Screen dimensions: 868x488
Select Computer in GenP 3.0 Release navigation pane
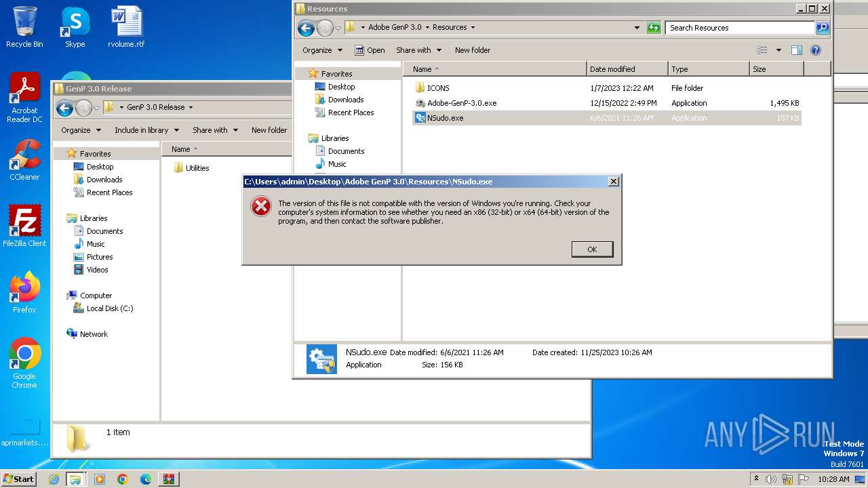(x=96, y=296)
